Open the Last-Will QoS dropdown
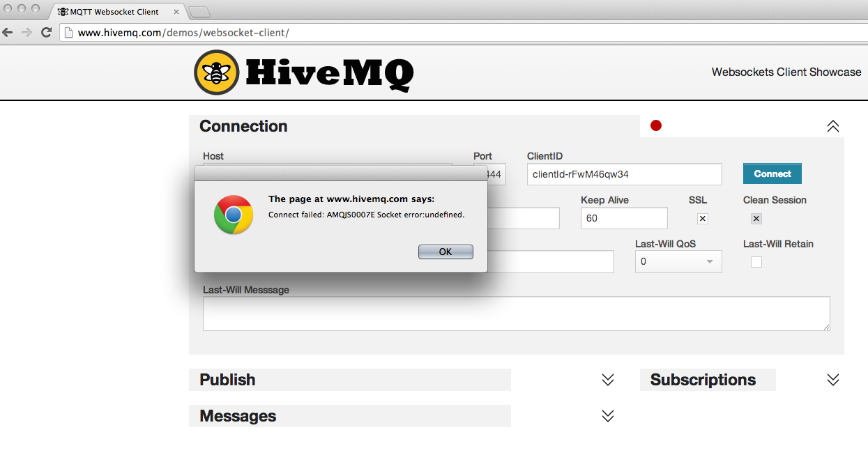Image resolution: width=868 pixels, height=471 pixels. [x=678, y=262]
